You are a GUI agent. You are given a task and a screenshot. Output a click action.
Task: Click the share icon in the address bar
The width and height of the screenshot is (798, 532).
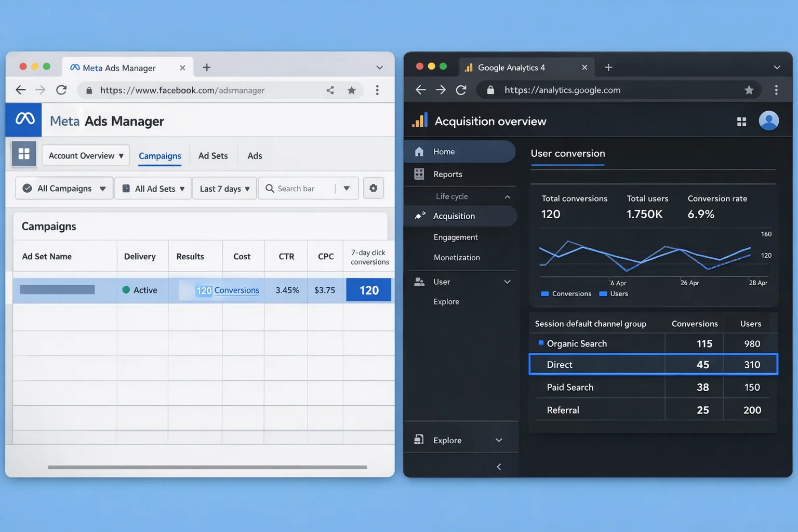pyautogui.click(x=330, y=90)
